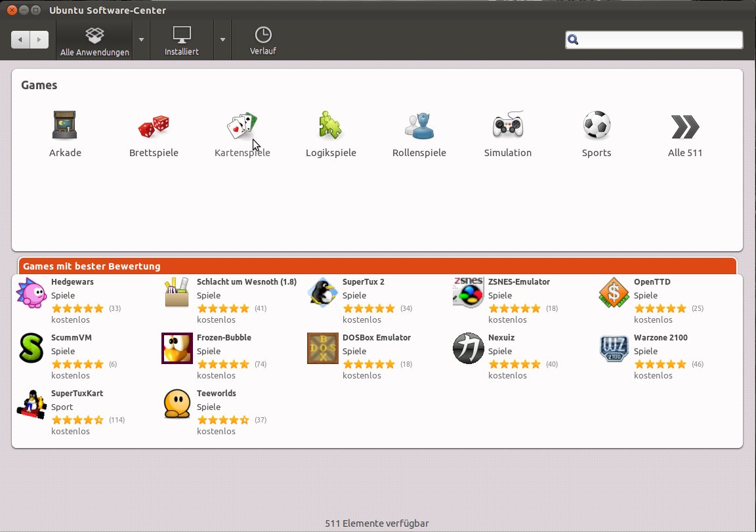The image size is (756, 532).
Task: Open the Kartenspiele cards icon
Action: [x=242, y=126]
